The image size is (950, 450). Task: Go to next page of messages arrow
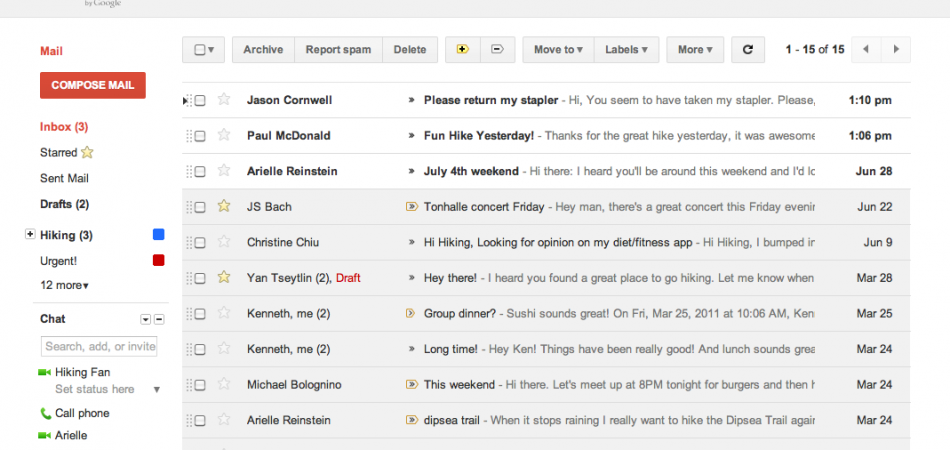(x=896, y=49)
